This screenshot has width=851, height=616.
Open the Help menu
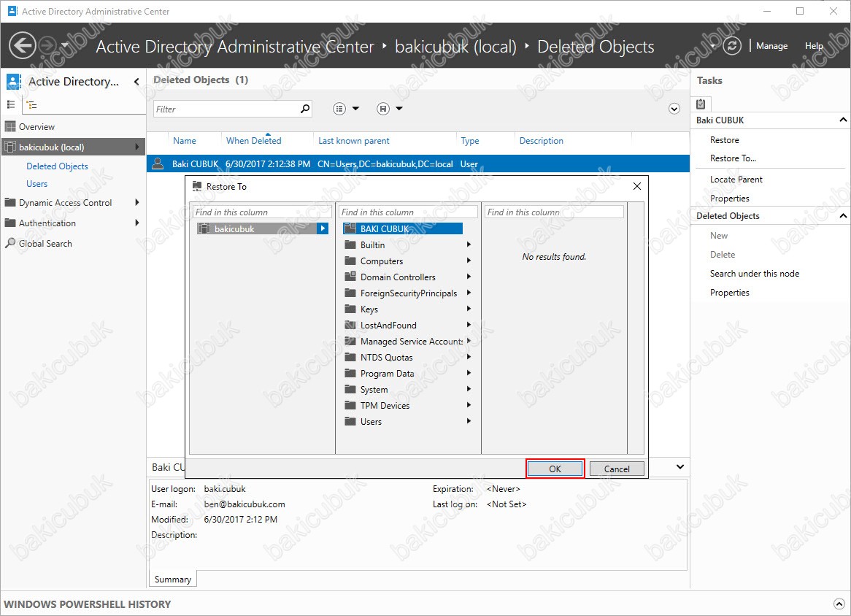click(814, 46)
